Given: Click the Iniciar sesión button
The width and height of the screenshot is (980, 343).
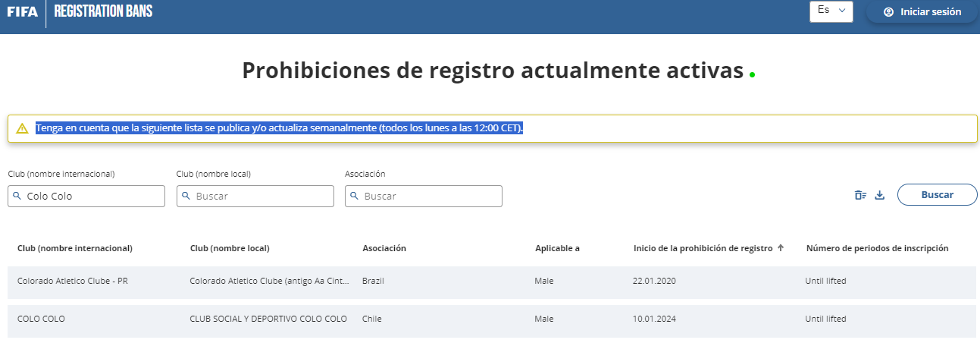Looking at the screenshot, I should coord(922,12).
